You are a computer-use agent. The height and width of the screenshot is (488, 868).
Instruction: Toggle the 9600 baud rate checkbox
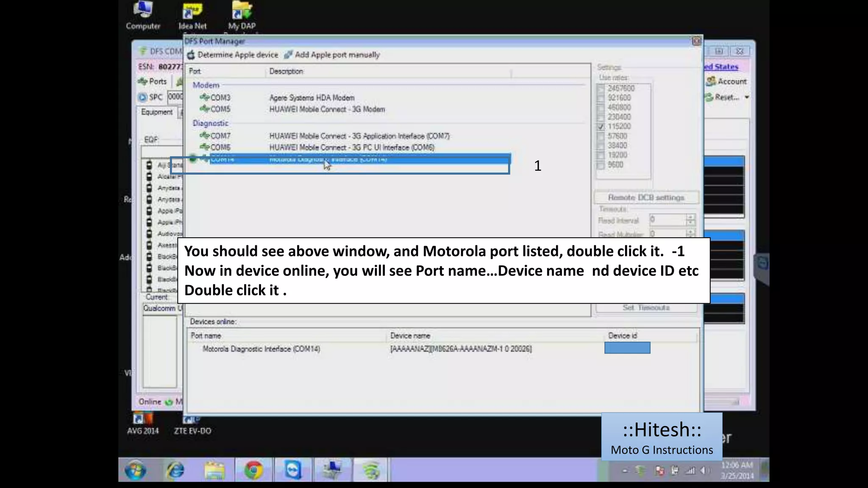tap(601, 165)
